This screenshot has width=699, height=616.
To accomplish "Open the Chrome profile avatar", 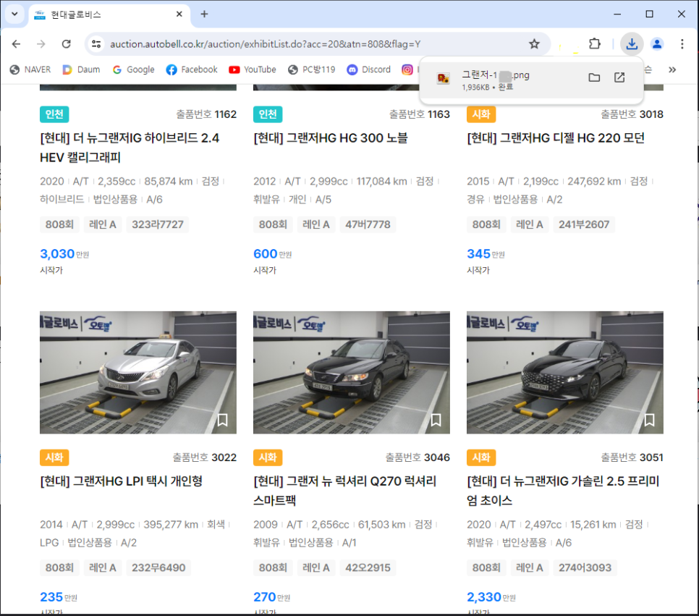I will click(x=656, y=44).
